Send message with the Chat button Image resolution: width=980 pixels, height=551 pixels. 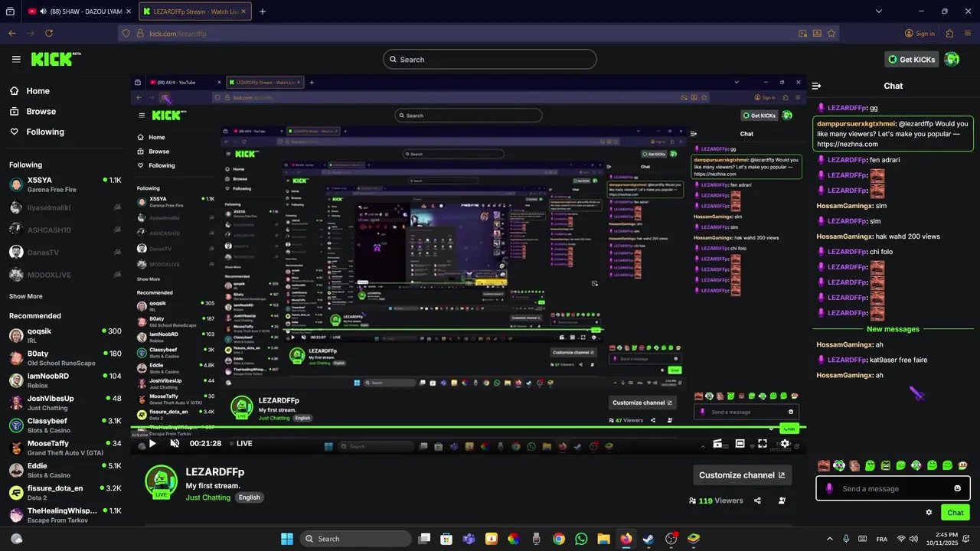(955, 513)
